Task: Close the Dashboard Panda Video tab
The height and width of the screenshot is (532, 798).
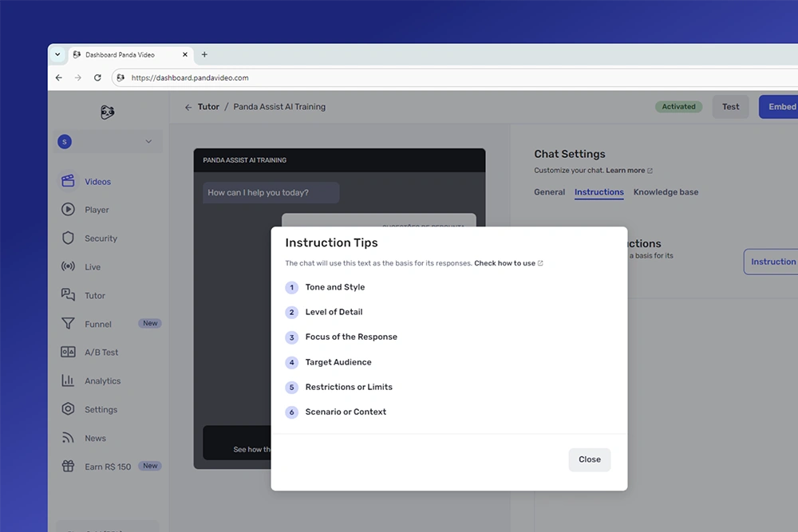Action: coord(185,54)
